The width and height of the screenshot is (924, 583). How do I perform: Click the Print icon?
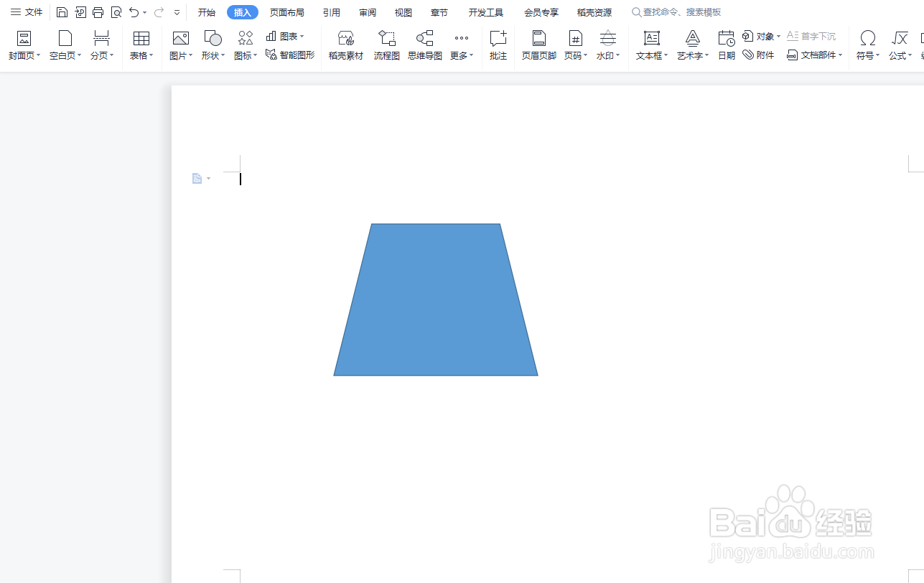[98, 12]
